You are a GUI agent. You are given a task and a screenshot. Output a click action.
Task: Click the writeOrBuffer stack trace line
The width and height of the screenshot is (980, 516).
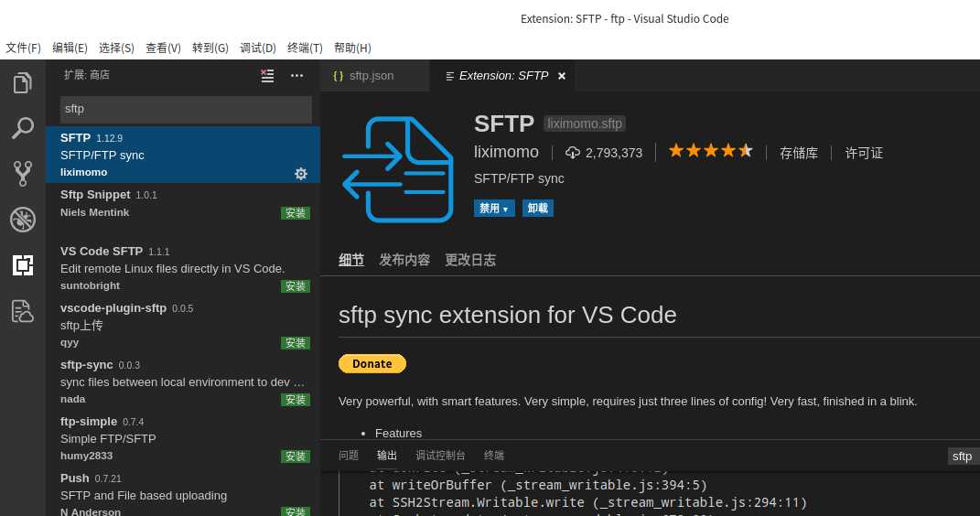pos(537,486)
